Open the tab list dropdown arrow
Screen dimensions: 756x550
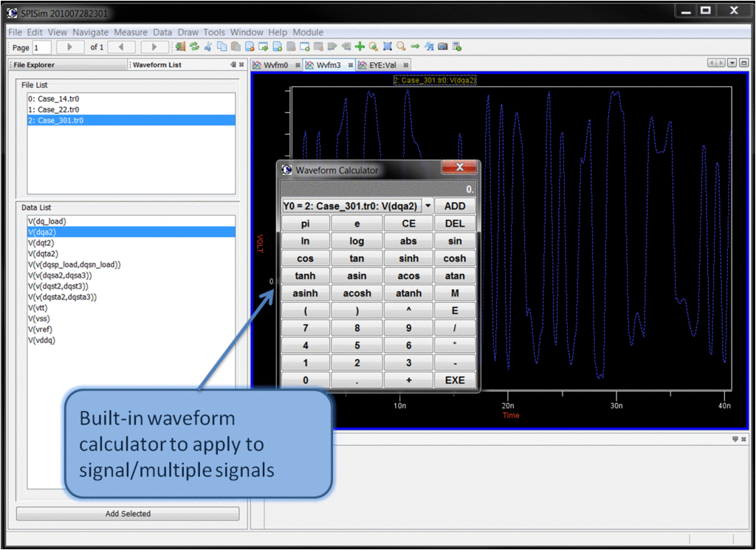click(x=732, y=64)
